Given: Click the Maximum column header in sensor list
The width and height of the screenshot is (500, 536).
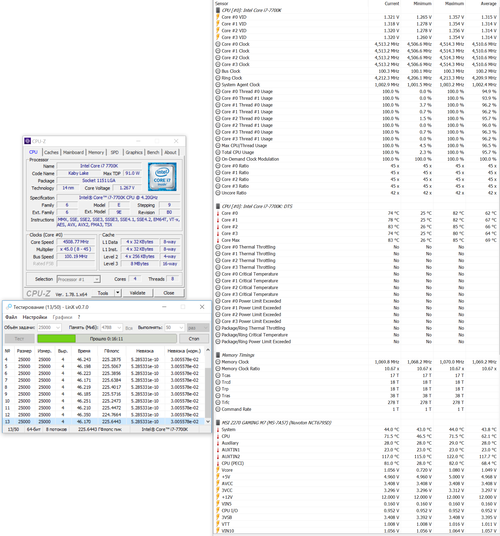Looking at the screenshot, I should pyautogui.click(x=455, y=3).
